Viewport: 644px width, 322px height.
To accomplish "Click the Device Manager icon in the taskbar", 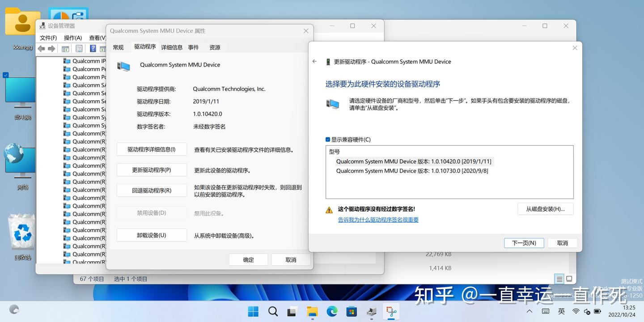I will pos(371,312).
